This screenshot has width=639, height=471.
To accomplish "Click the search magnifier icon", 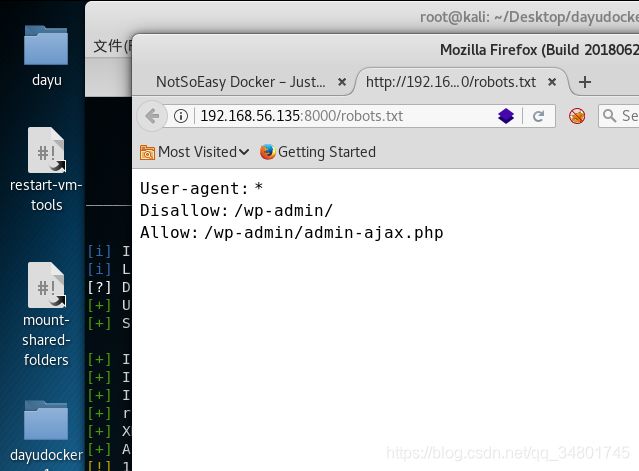I will (609, 116).
